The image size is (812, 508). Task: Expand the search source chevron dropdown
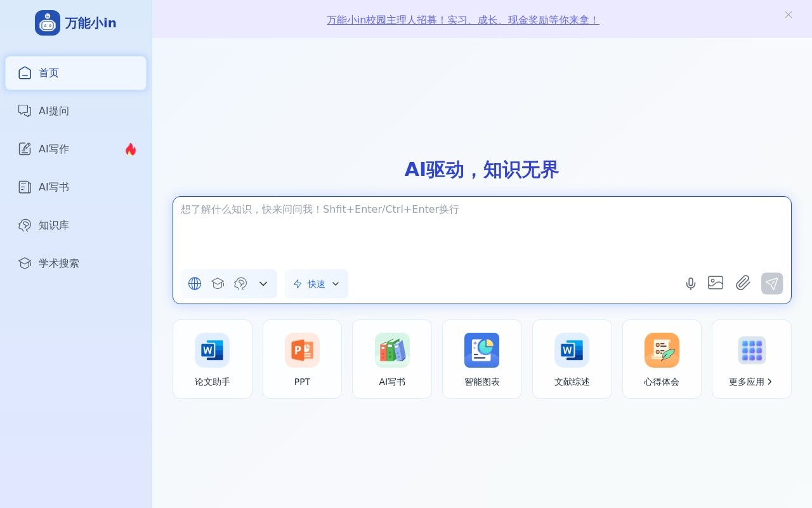(x=263, y=284)
